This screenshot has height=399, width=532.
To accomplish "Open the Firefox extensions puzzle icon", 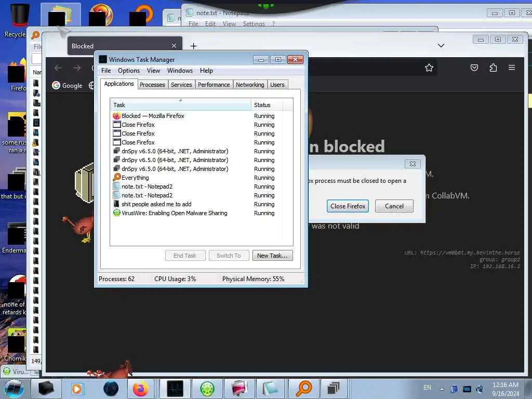I will coord(493,68).
